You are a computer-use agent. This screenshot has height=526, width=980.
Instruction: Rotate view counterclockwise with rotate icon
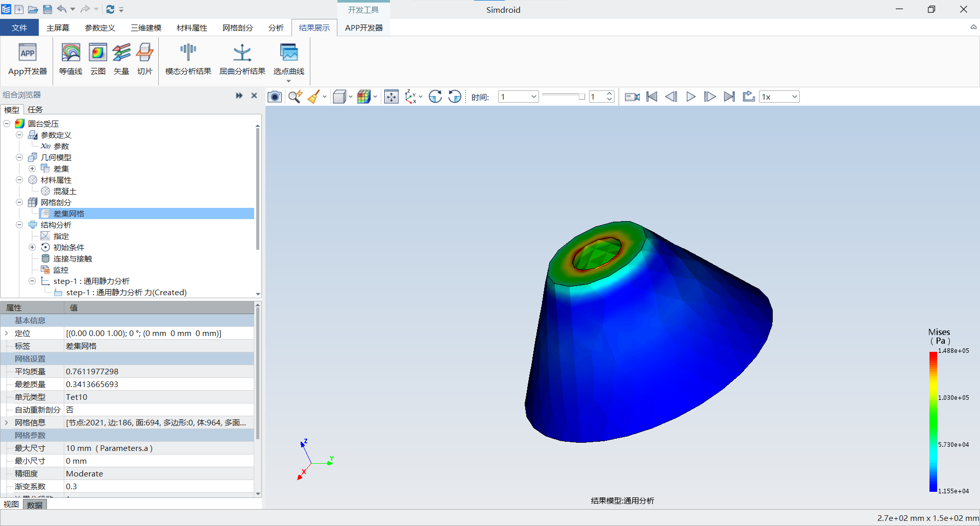pyautogui.click(x=455, y=97)
